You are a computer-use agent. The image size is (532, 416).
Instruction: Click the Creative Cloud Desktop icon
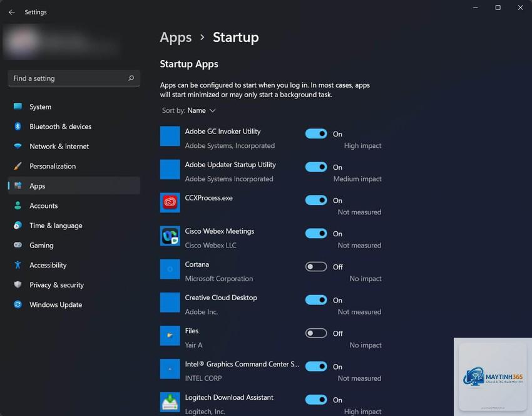click(170, 303)
